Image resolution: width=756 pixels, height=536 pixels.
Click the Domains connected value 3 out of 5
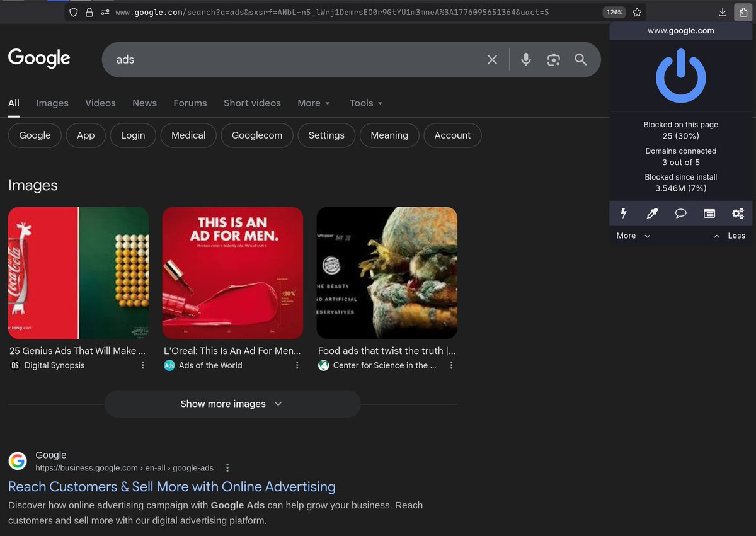pos(680,163)
